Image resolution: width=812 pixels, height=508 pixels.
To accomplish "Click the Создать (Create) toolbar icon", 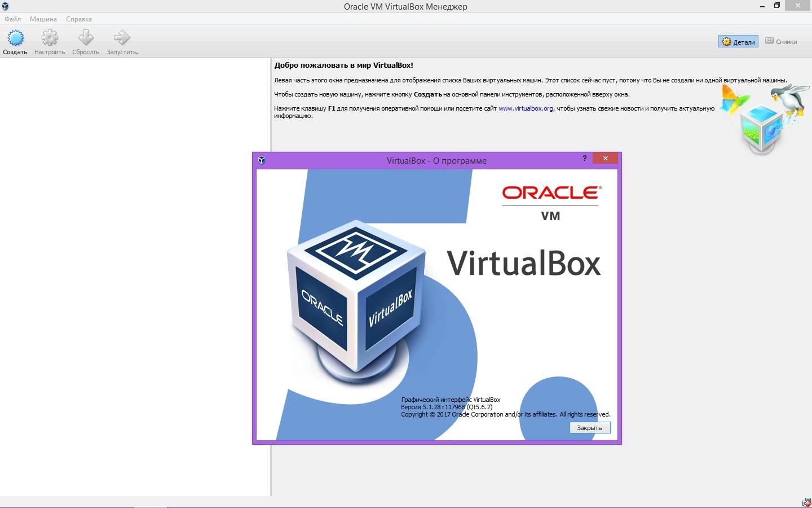I will click(15, 42).
